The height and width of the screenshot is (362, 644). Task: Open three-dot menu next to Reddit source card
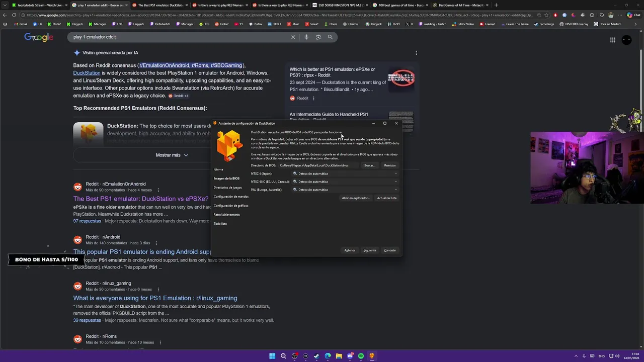coord(313,99)
